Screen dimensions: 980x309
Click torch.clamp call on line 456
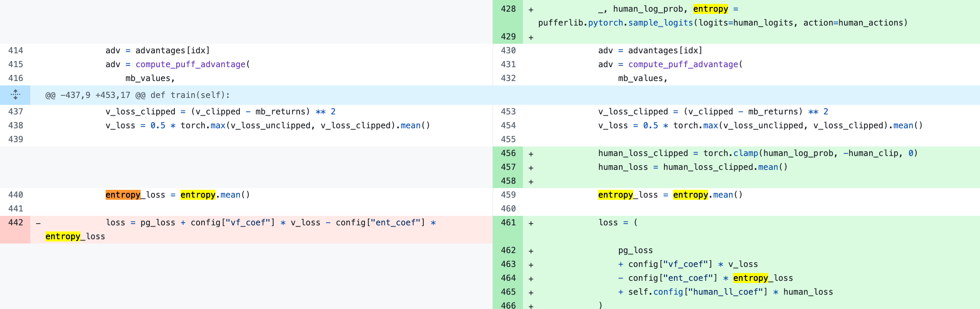pyautogui.click(x=731, y=153)
